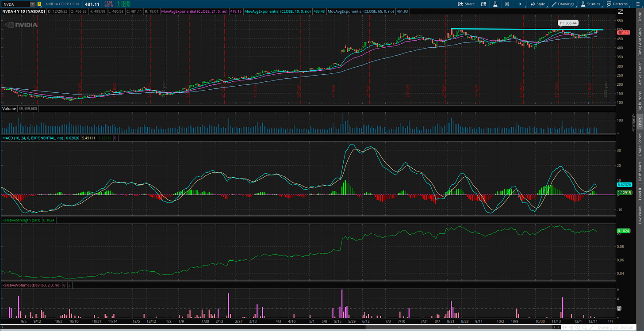
Task: Click the Hi: 505.44 price bubble
Action: pyautogui.click(x=568, y=23)
